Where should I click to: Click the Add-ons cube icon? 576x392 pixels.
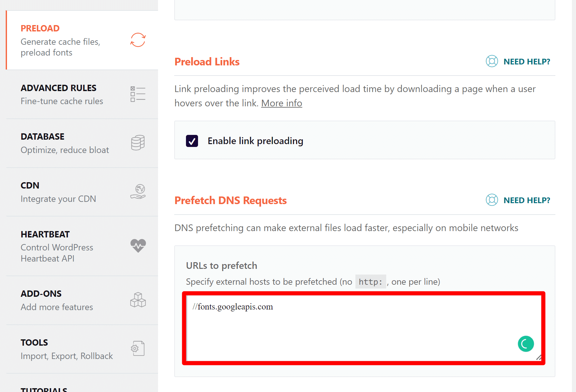pyautogui.click(x=138, y=299)
